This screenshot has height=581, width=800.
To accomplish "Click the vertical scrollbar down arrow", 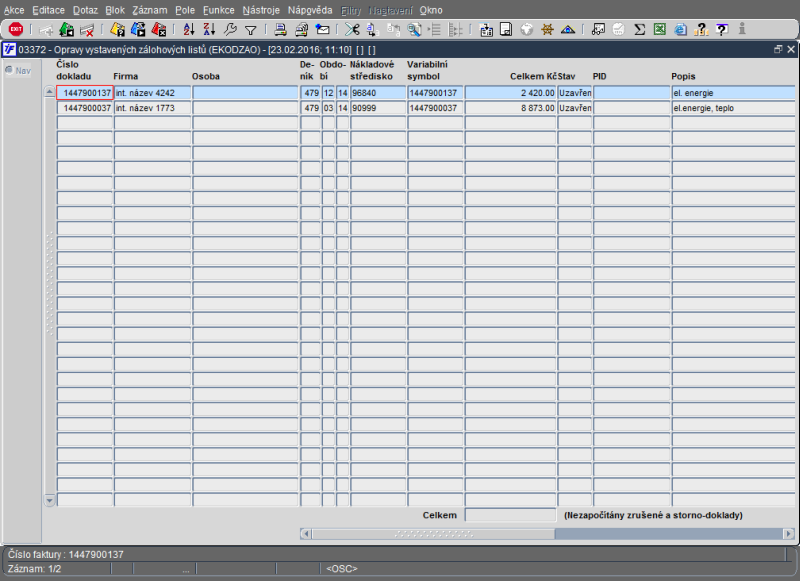I will pyautogui.click(x=49, y=500).
